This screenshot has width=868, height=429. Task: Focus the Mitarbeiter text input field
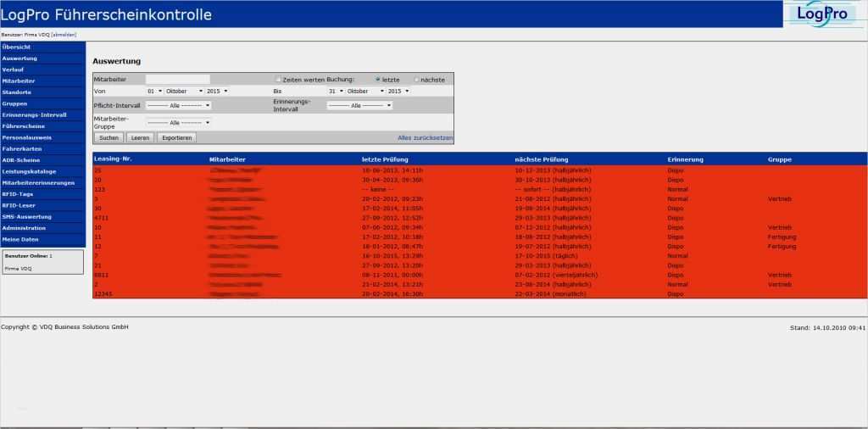click(x=177, y=80)
